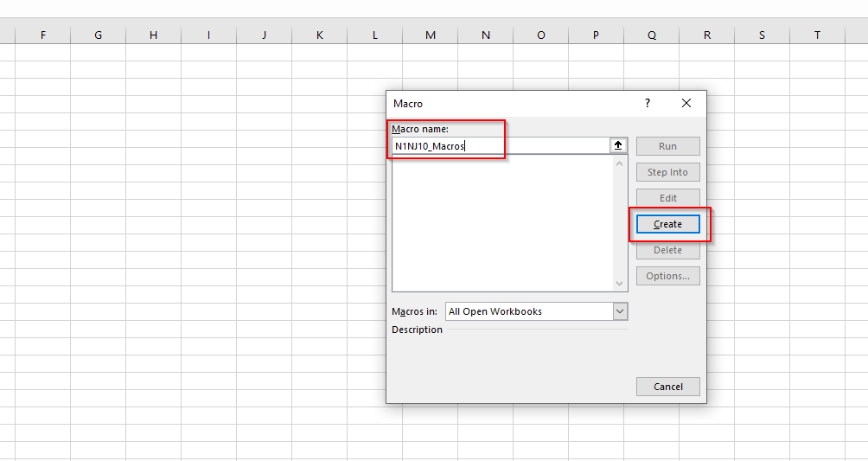Select column T header
Screen dimensions: 868x461
click(x=817, y=35)
